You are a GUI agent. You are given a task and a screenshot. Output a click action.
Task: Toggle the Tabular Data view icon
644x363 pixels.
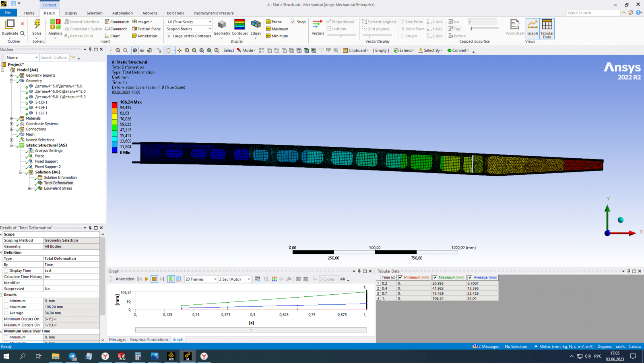point(547,25)
